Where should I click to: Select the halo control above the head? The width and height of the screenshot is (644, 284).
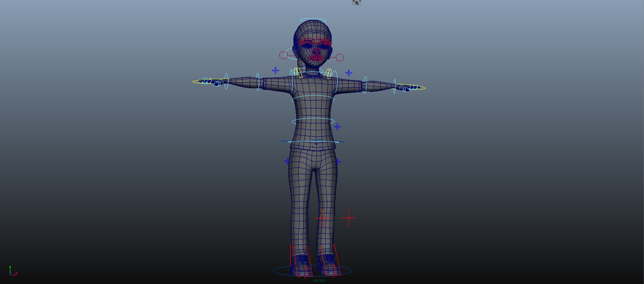(x=313, y=19)
